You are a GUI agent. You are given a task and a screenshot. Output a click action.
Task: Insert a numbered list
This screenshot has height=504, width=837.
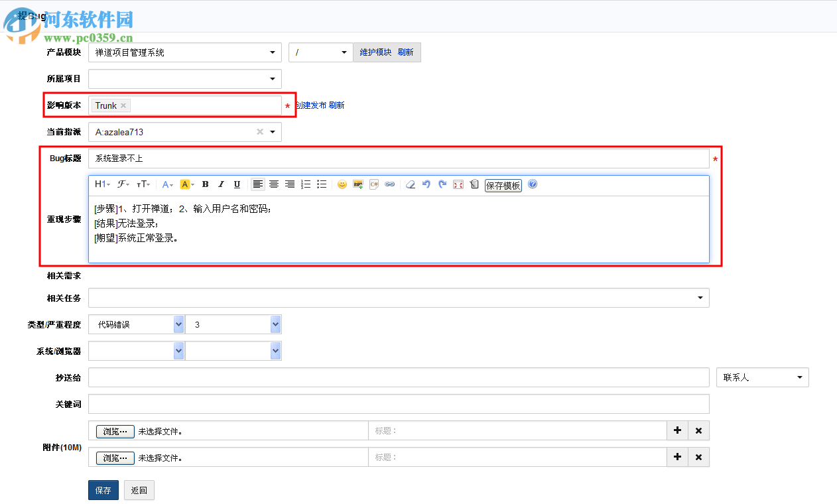(306, 184)
